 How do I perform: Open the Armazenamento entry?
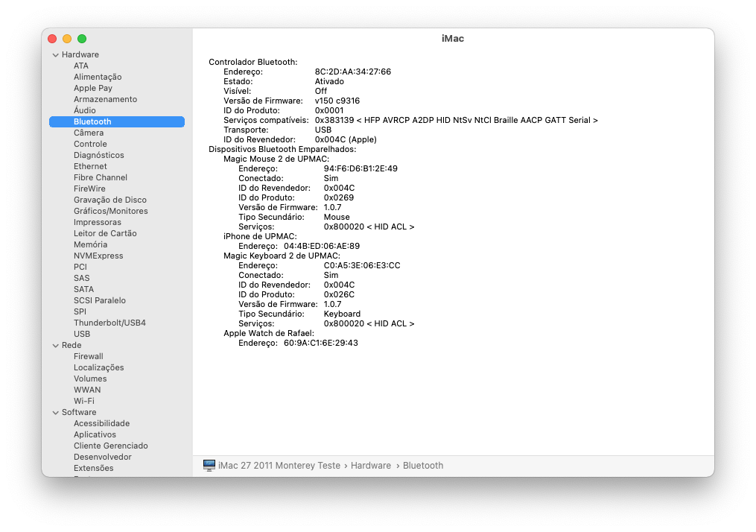pos(105,99)
